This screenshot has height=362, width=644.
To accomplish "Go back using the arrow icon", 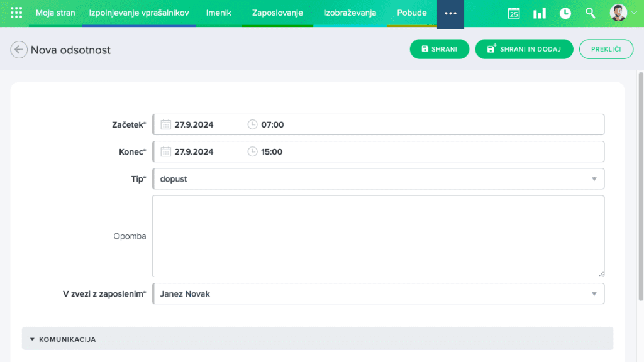I will (x=19, y=50).
